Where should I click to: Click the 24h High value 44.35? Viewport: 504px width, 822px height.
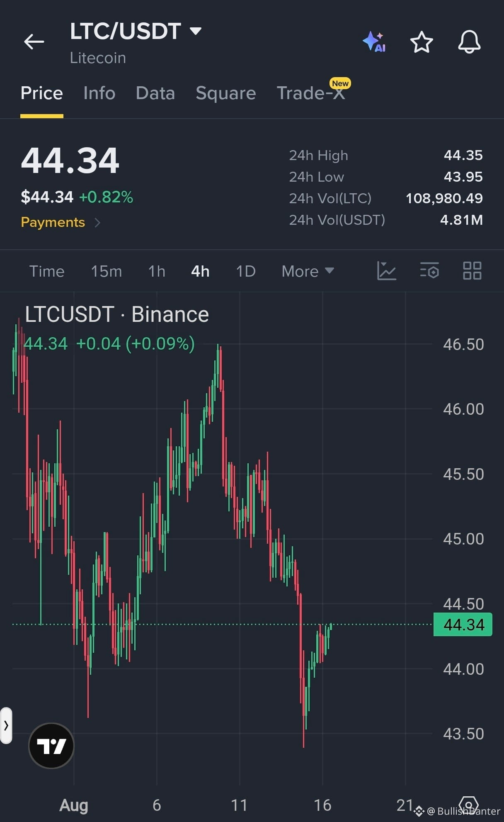tap(463, 155)
